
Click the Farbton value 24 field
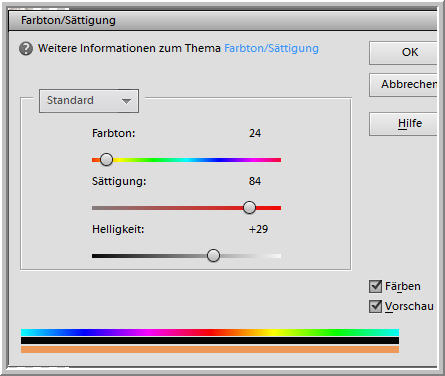(255, 133)
